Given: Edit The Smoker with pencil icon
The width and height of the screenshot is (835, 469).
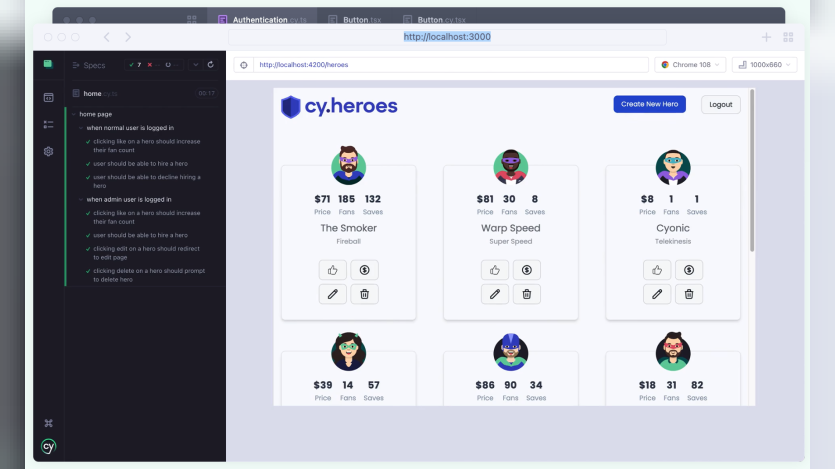Looking at the screenshot, I should coord(333,294).
